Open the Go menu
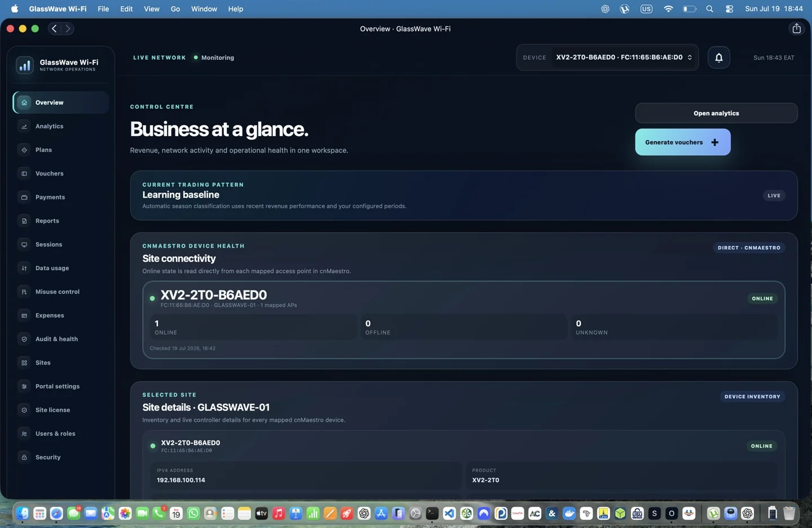The image size is (812, 528). [175, 9]
